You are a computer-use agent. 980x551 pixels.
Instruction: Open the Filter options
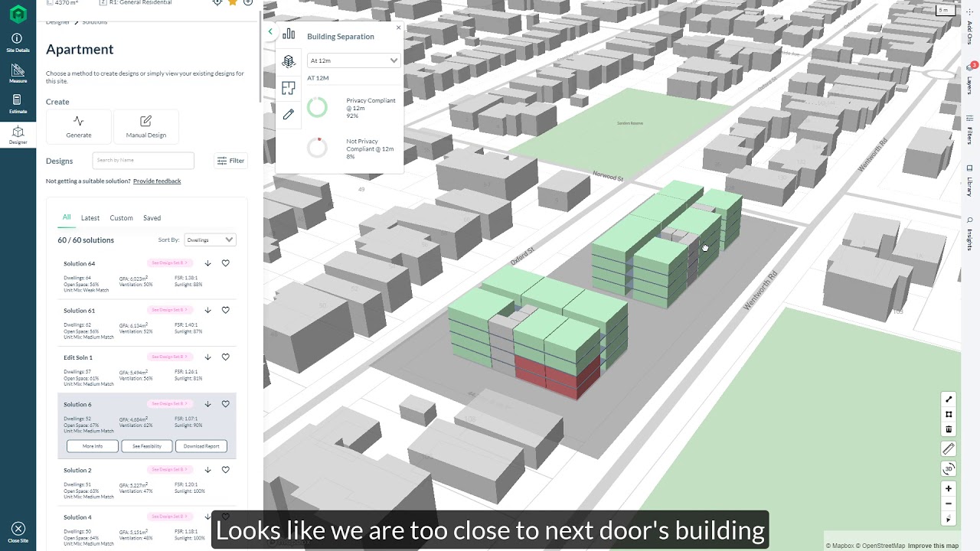(230, 161)
